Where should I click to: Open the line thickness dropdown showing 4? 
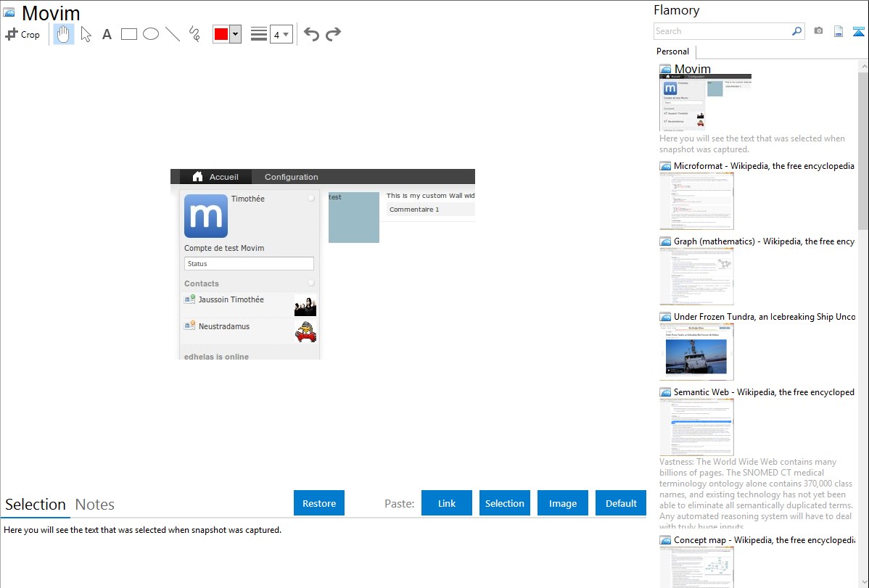[x=281, y=34]
